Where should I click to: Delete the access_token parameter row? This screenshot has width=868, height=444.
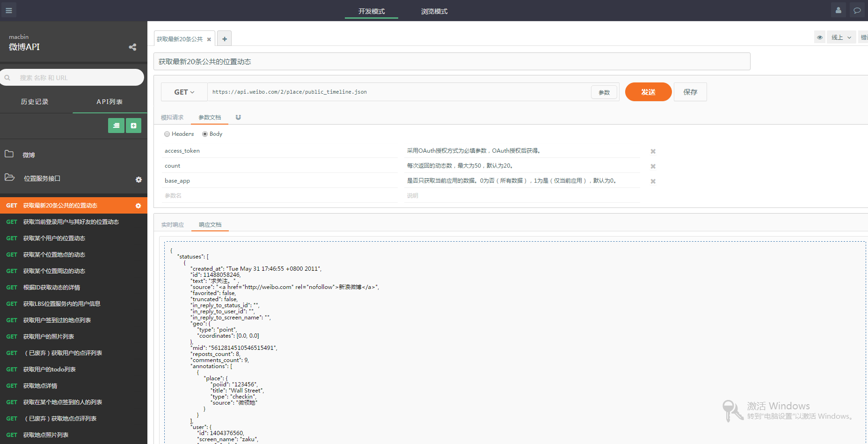click(653, 151)
